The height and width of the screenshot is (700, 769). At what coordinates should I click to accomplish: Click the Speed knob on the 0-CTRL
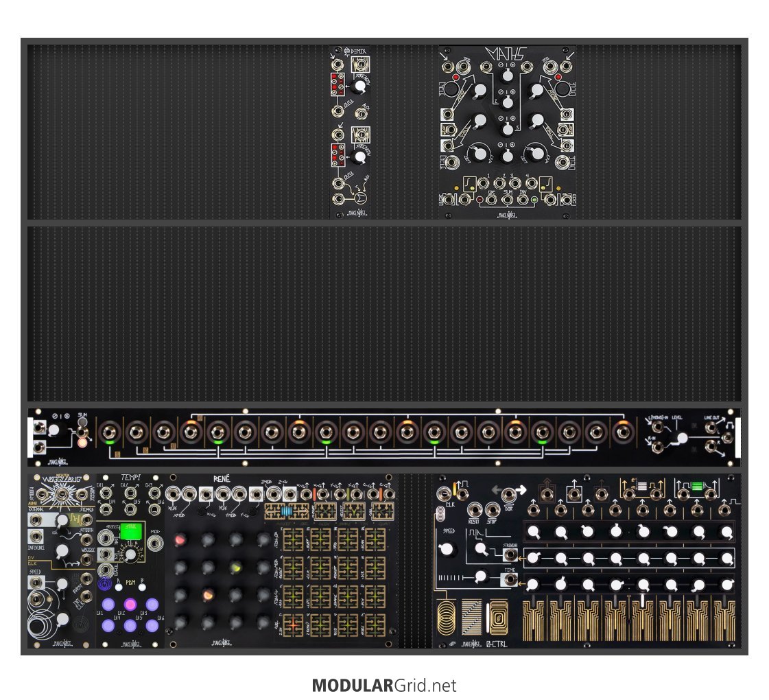(x=447, y=549)
